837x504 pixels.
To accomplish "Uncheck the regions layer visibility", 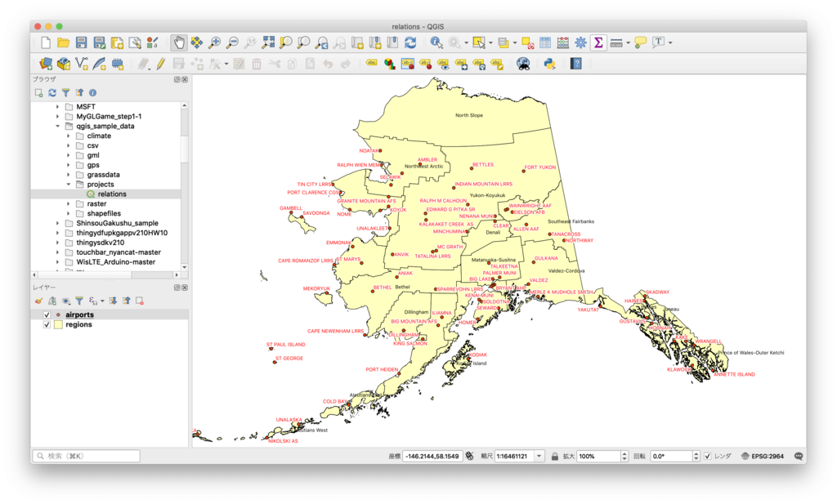I will 47,324.
